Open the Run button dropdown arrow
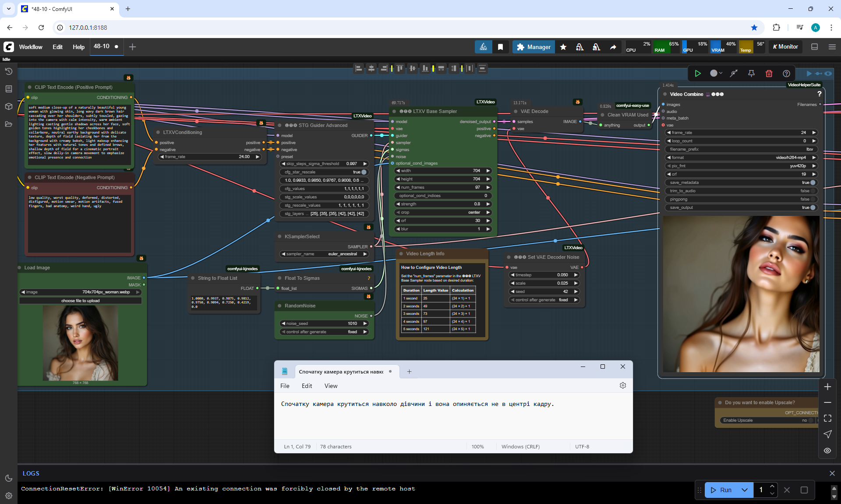 click(x=744, y=490)
